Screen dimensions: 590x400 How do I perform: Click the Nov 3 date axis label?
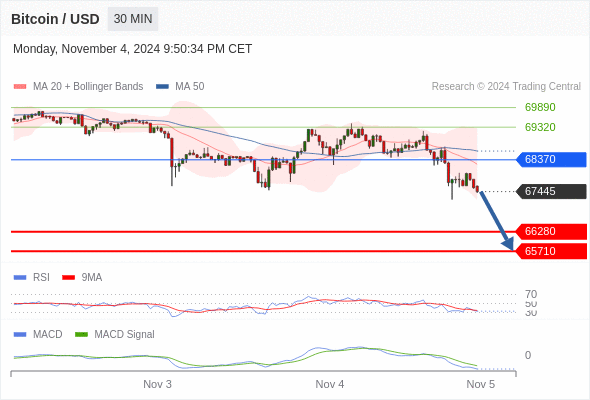157,384
